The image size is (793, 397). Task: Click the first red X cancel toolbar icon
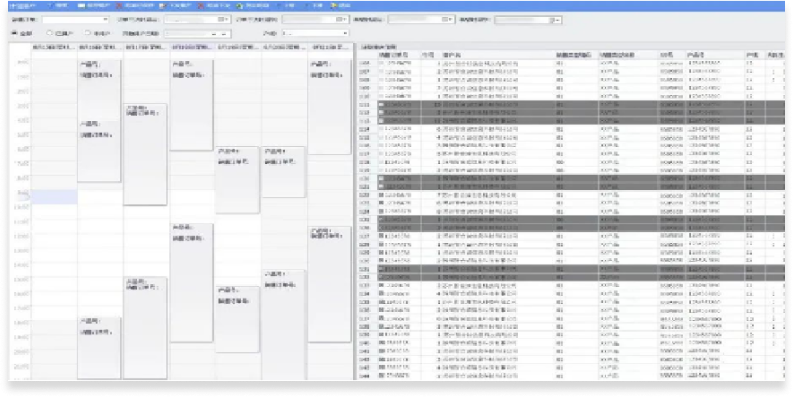[x=119, y=6]
